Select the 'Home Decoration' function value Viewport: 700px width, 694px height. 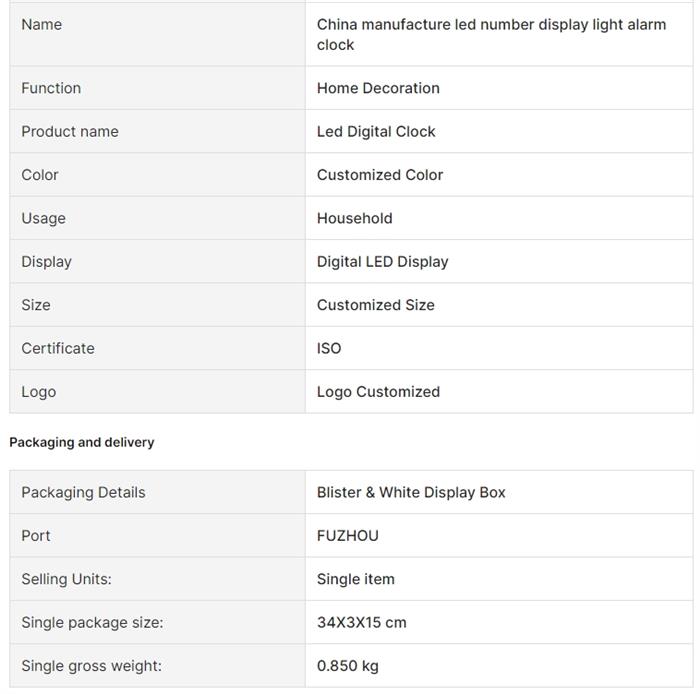378,88
